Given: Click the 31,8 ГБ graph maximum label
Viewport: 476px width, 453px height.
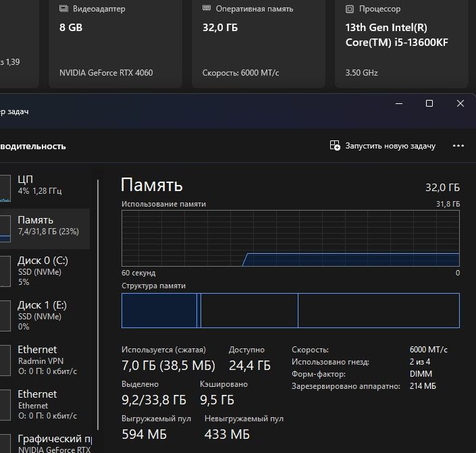Looking at the screenshot, I should pyautogui.click(x=448, y=204).
